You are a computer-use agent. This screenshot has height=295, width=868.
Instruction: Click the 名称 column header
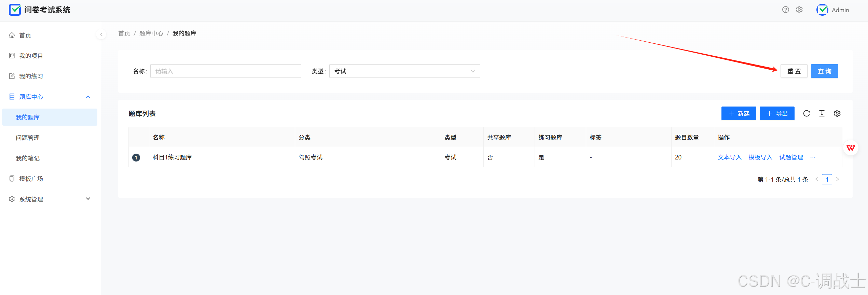click(x=222, y=137)
